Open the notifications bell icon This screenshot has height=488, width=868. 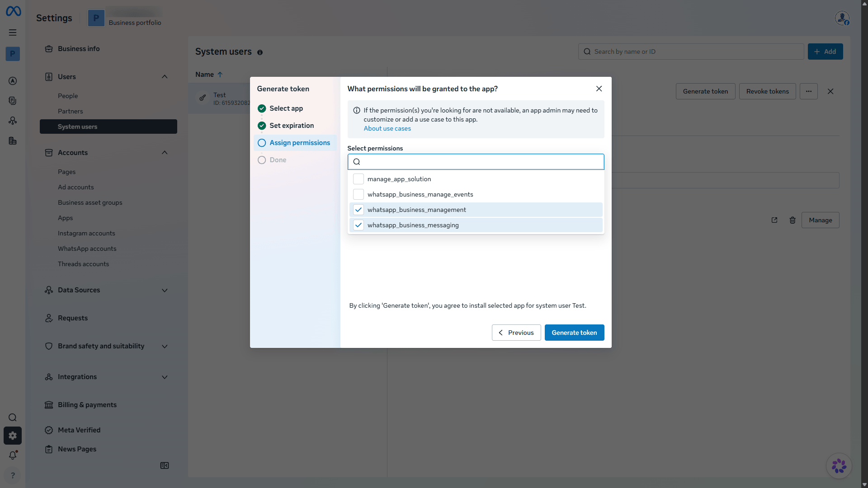click(x=13, y=455)
